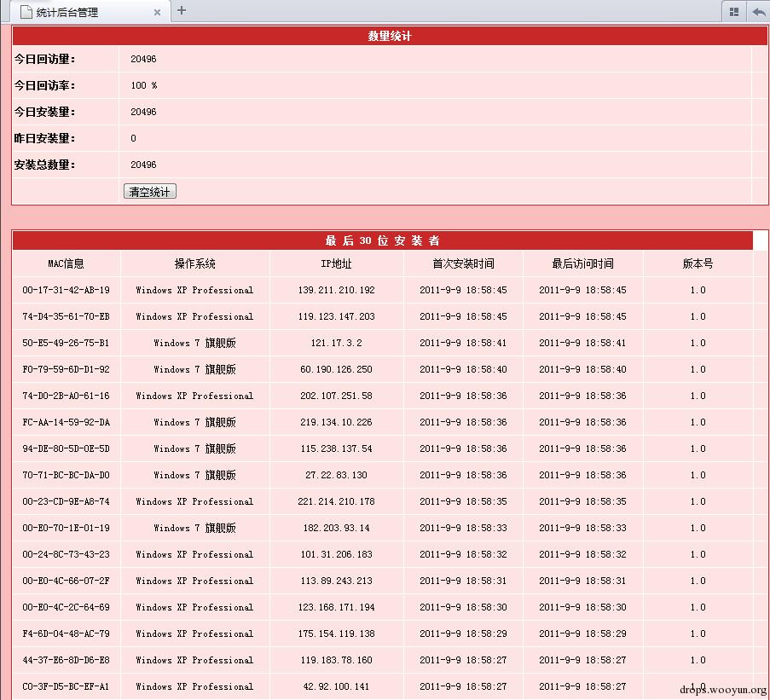Click IP address 101.31.206.183
This screenshot has width=770, height=700.
(336, 554)
